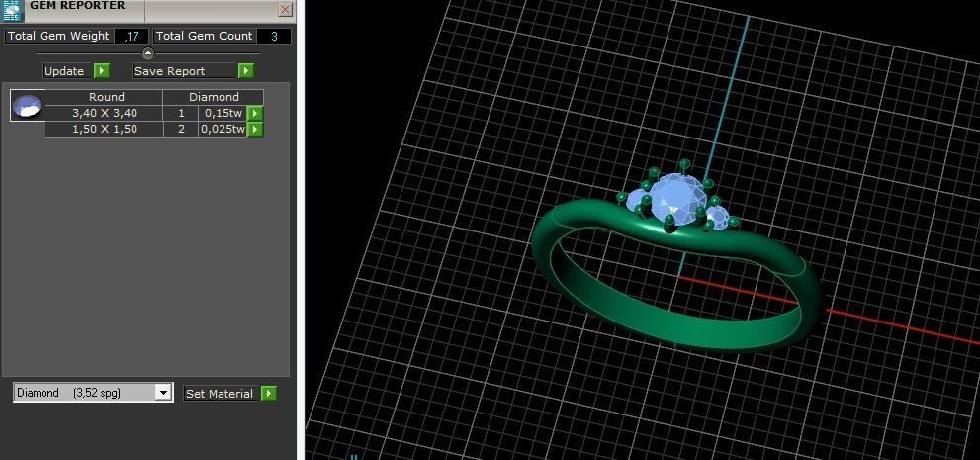Click the Total Gem Count label
This screenshot has height=460, width=980.
(x=205, y=37)
